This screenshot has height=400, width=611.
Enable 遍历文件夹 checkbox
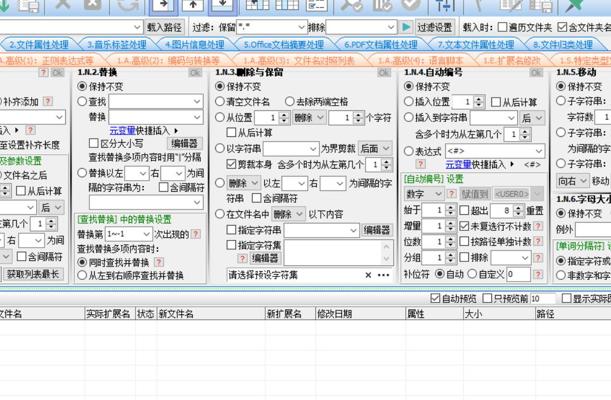(502, 27)
